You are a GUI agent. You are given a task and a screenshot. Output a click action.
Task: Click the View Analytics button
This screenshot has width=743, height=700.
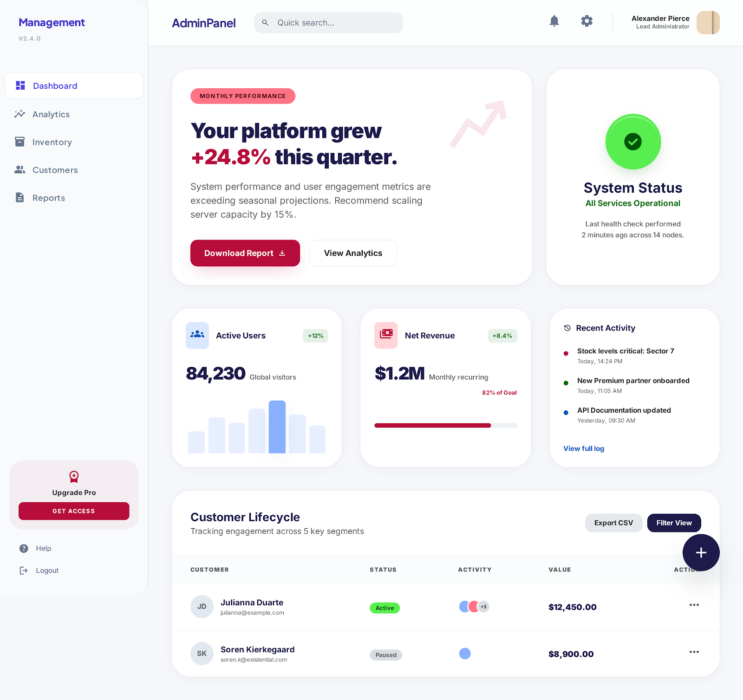click(353, 253)
